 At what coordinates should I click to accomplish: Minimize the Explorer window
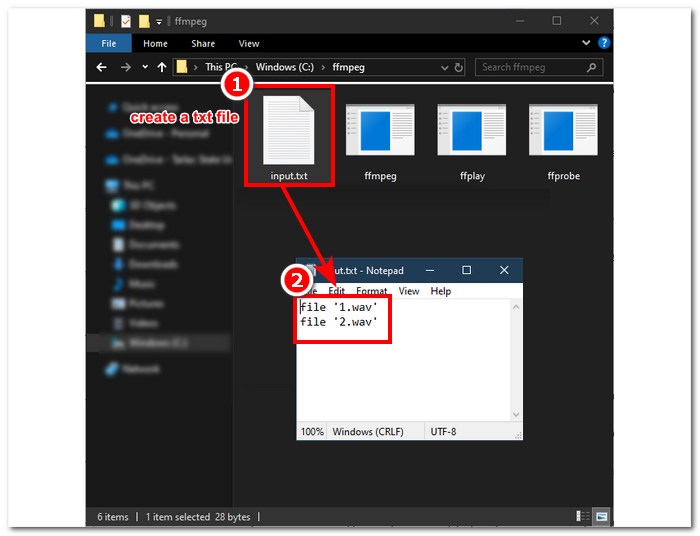(520, 21)
